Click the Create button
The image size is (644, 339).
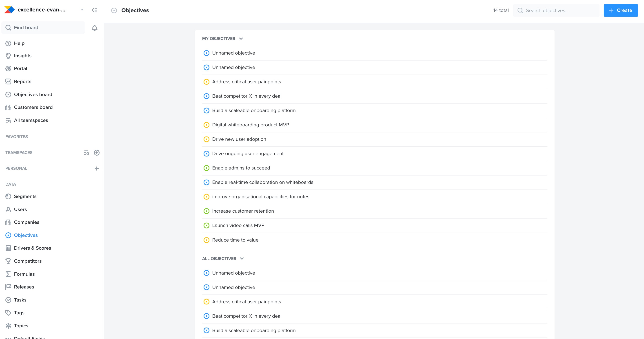(621, 10)
